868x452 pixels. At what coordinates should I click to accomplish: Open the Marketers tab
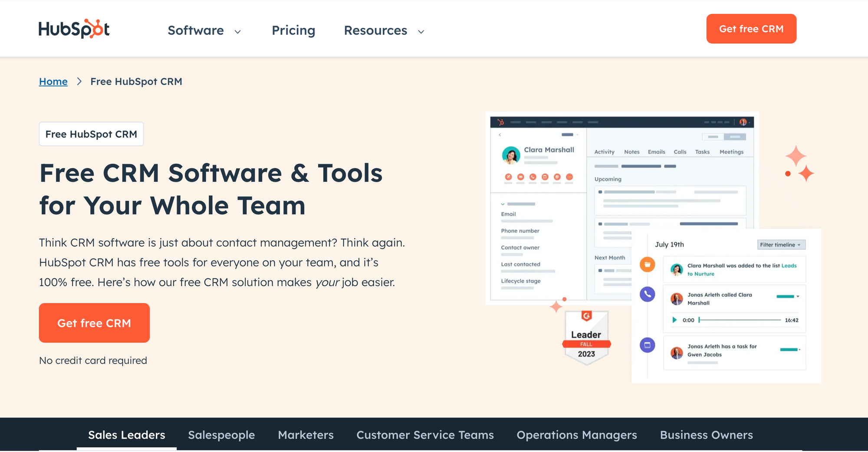pyautogui.click(x=306, y=435)
